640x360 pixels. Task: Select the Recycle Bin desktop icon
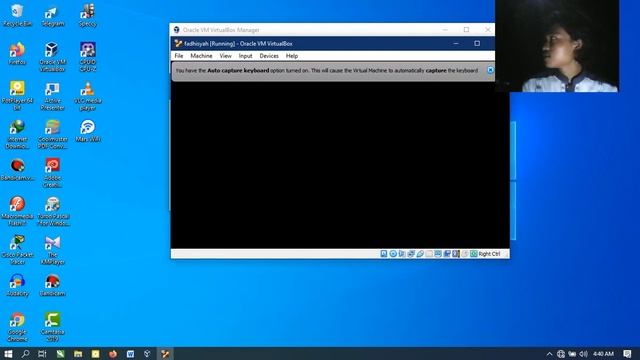(x=17, y=16)
